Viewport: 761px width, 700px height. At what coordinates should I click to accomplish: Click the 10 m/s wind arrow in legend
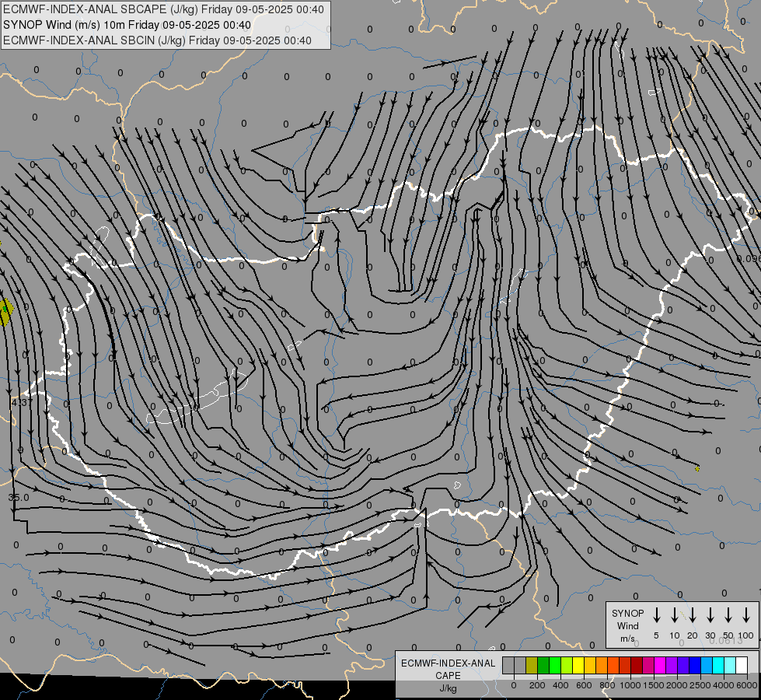tap(674, 614)
